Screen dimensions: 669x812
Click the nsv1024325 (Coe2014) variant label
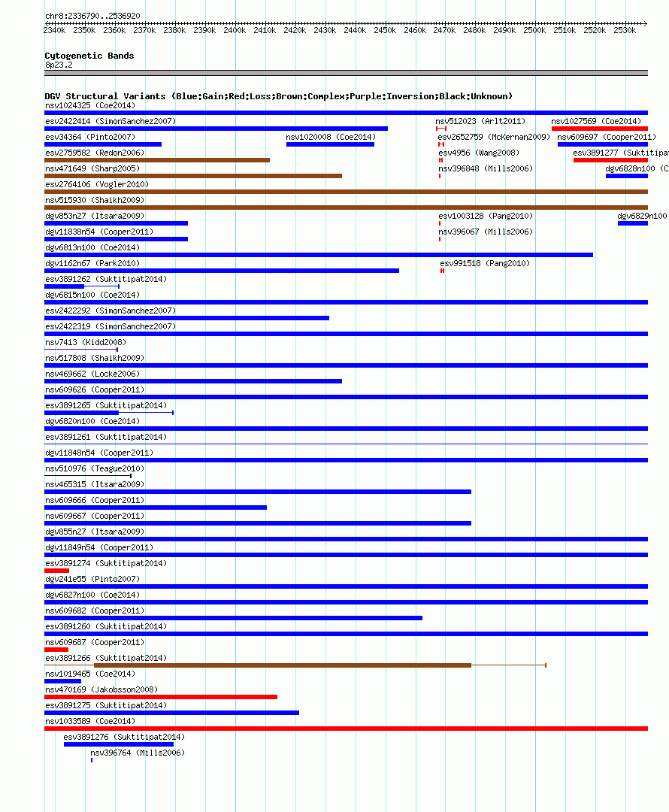click(90, 106)
